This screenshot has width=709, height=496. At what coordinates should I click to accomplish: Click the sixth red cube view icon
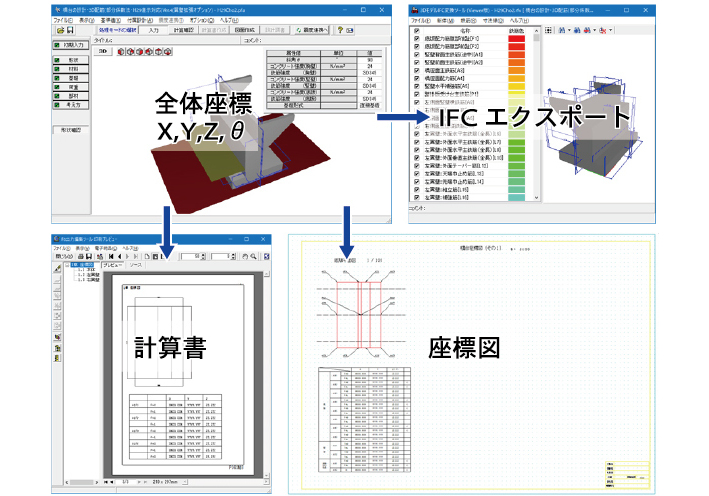(x=168, y=52)
